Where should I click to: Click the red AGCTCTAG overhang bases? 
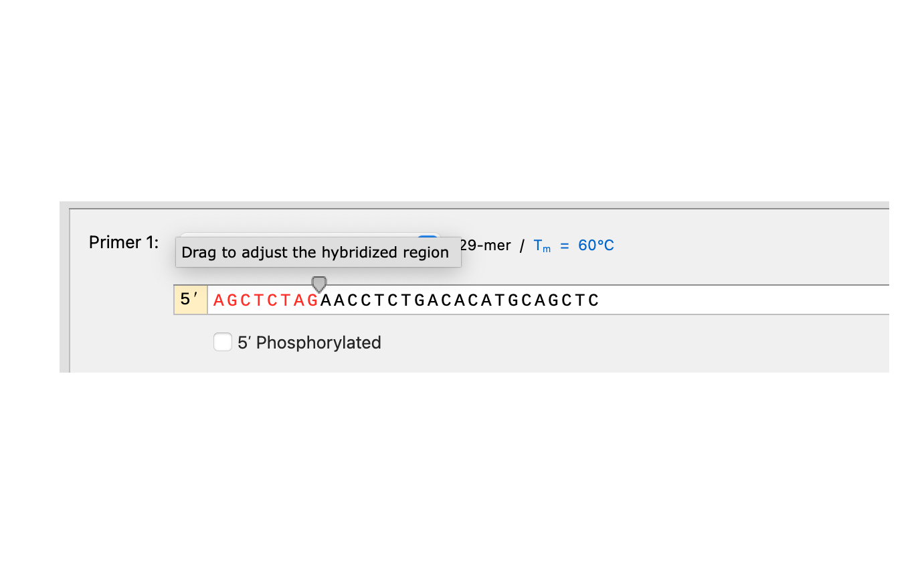pos(266,300)
